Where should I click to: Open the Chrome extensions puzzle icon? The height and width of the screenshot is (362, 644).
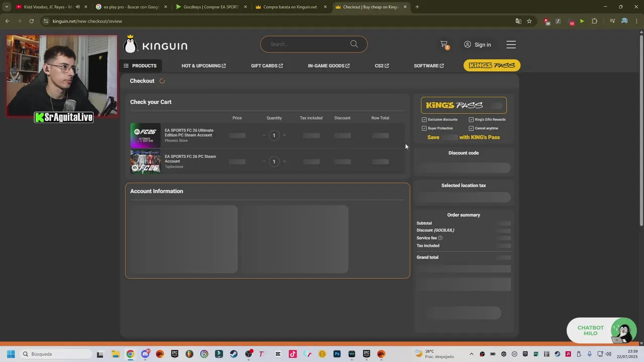(x=594, y=21)
